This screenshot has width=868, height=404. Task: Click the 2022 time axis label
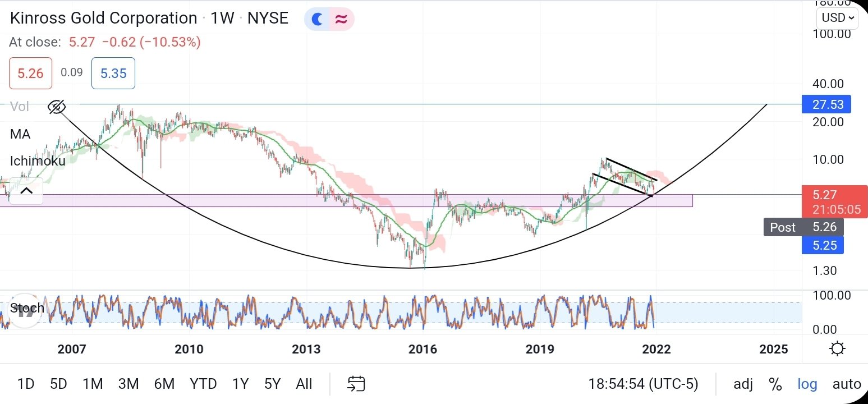click(656, 349)
